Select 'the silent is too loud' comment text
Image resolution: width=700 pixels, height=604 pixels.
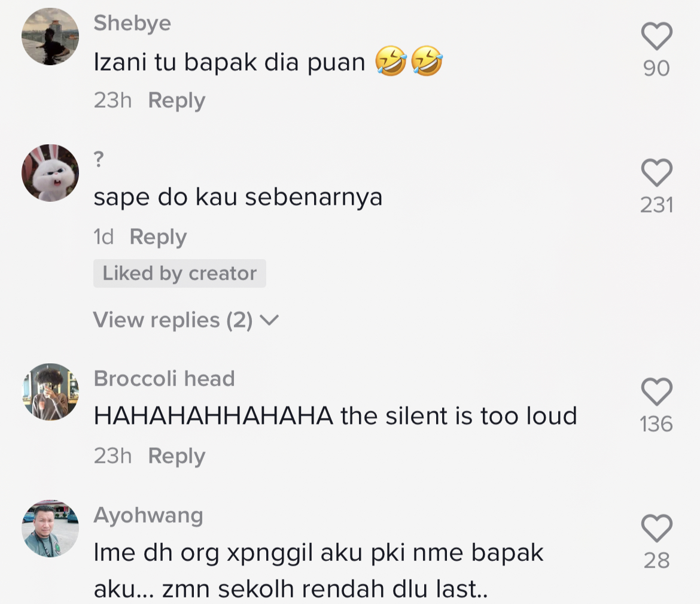(x=335, y=416)
